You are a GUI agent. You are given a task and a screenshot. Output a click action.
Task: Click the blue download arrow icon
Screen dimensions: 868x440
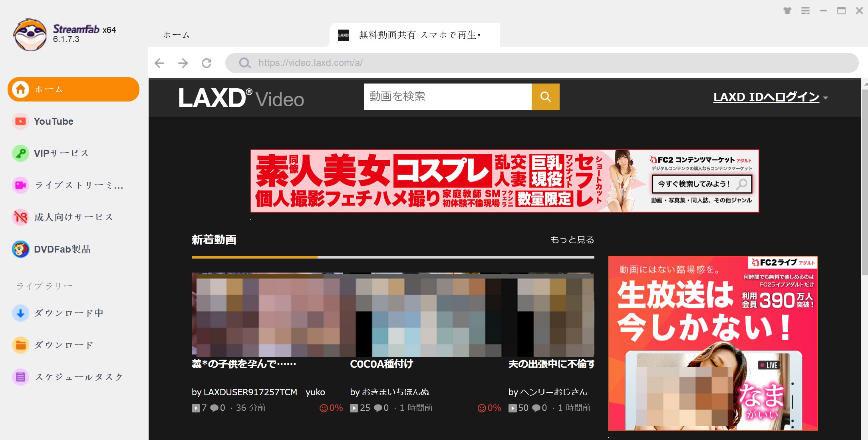coord(20,313)
